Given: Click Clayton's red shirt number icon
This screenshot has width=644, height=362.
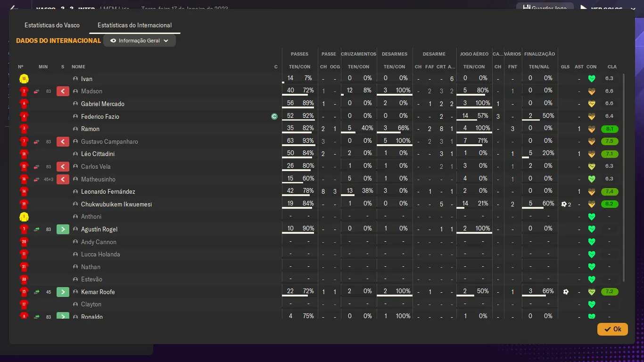Looking at the screenshot, I should click(24, 304).
